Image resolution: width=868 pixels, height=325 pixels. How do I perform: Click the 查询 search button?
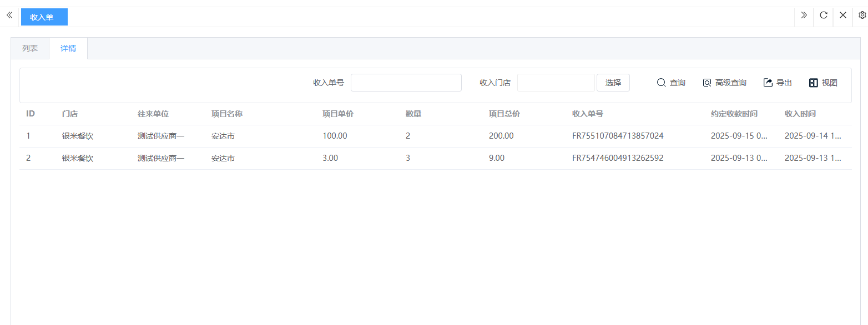point(671,83)
